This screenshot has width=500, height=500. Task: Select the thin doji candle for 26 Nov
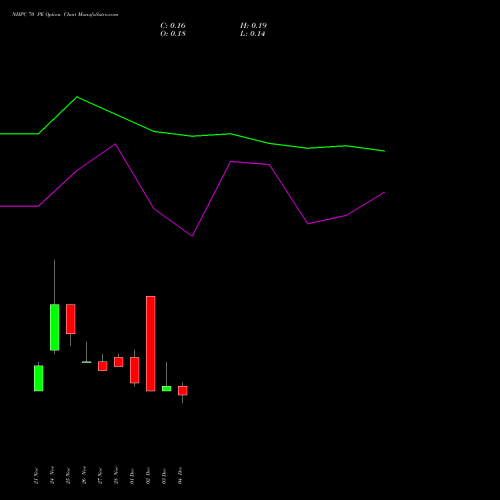pos(87,362)
